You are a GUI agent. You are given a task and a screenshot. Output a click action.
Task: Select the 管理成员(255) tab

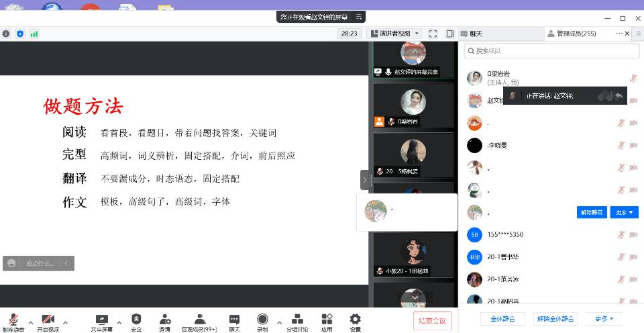pyautogui.click(x=575, y=34)
